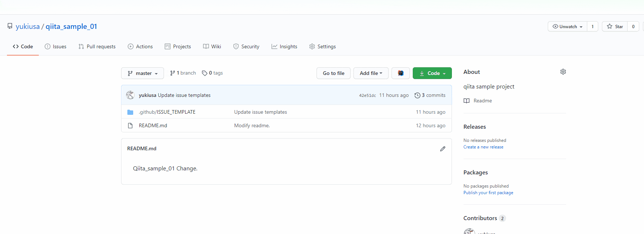644x234 pixels.
Task: Edit README with the pencil icon
Action: point(443,149)
